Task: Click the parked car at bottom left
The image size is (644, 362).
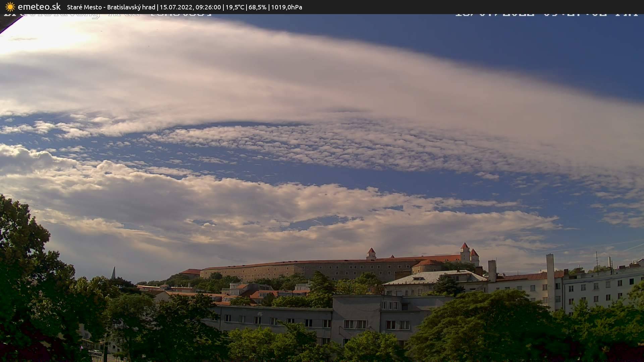Action: tap(95, 352)
